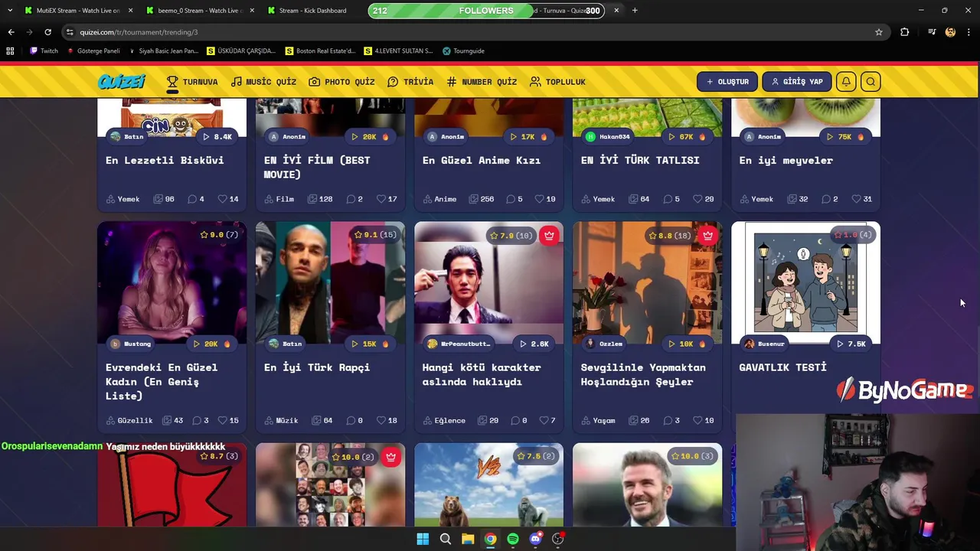This screenshot has width=980, height=551.
Task: Open Hangi kötü karakter quiz thumbnail
Action: tap(488, 283)
